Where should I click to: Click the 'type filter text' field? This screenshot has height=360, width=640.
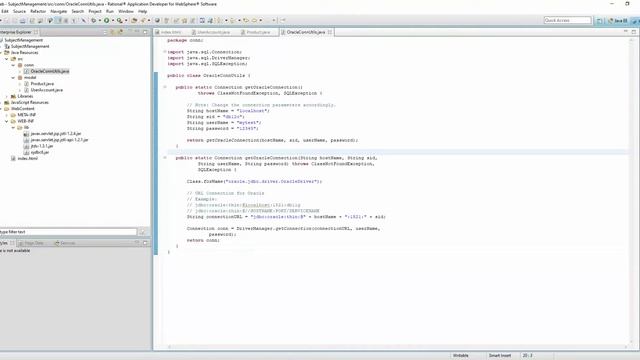pos(68,232)
